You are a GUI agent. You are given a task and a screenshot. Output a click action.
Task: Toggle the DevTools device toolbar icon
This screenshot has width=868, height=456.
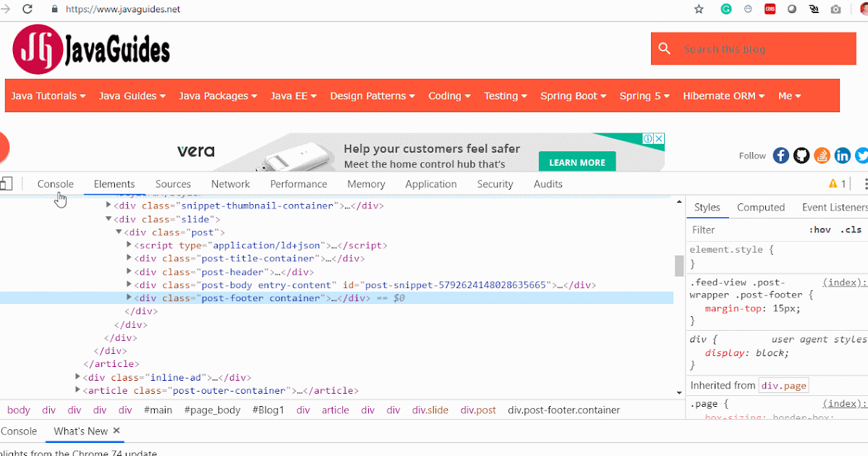coord(7,184)
